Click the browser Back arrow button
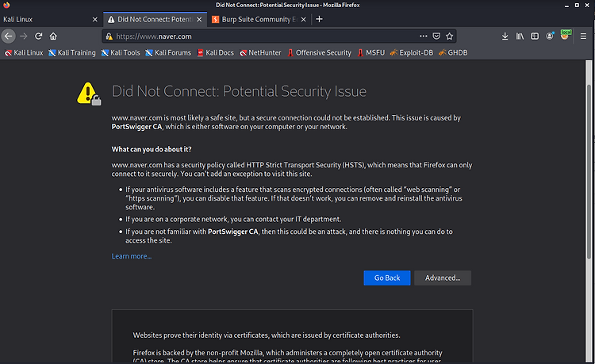 [9, 36]
